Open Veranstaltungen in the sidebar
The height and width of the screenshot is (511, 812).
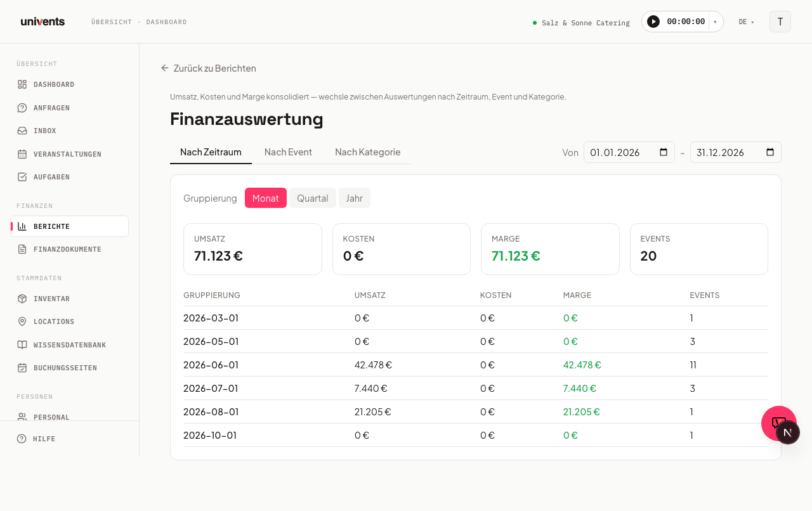click(x=70, y=154)
